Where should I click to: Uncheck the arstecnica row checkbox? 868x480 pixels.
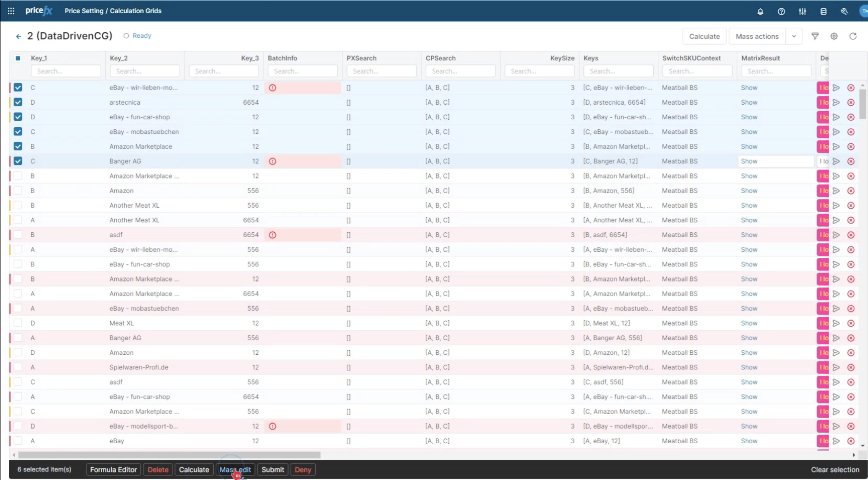[18, 102]
